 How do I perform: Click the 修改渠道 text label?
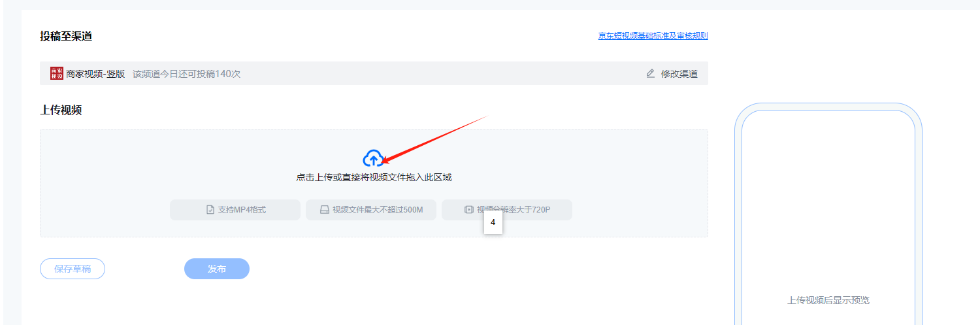click(679, 74)
